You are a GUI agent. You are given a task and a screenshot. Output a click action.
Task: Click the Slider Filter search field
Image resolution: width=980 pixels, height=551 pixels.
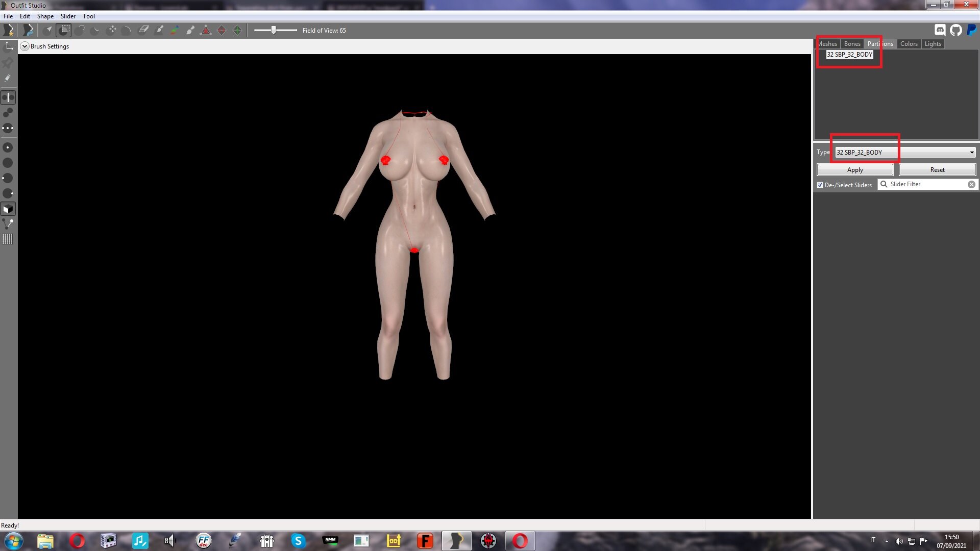927,184
